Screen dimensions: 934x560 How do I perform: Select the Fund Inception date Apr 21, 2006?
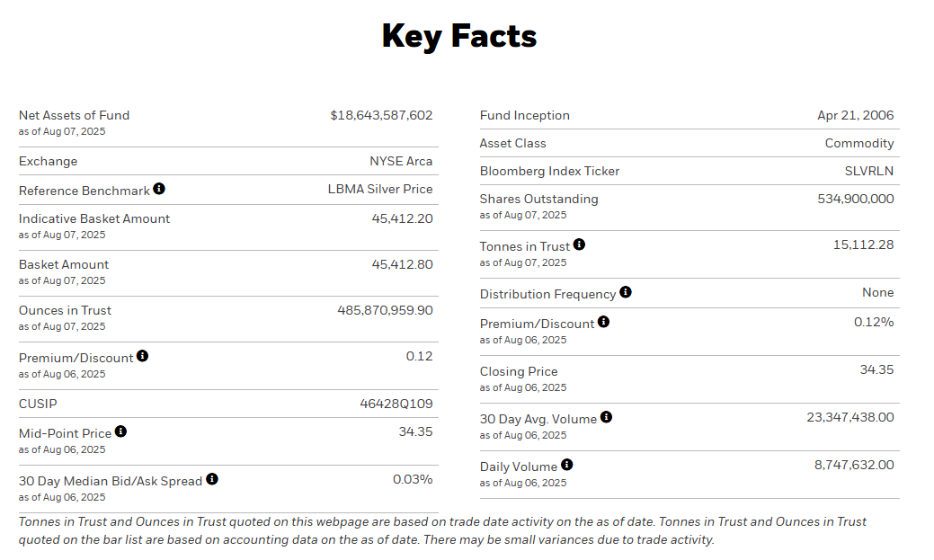click(x=855, y=115)
